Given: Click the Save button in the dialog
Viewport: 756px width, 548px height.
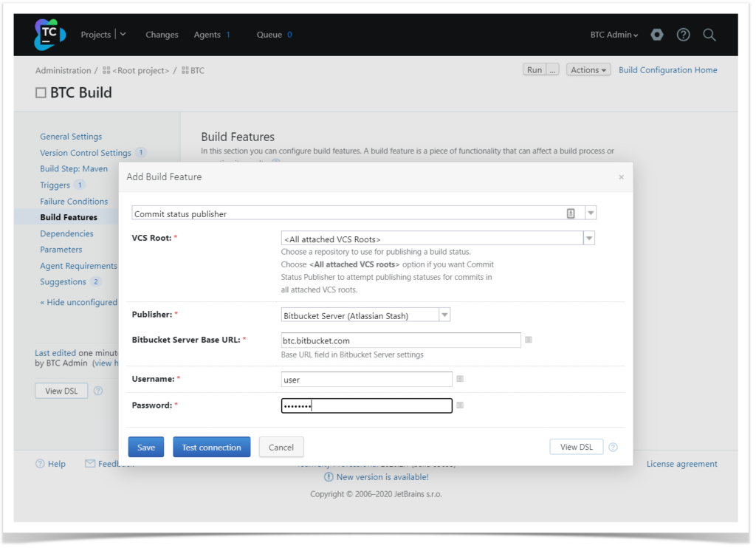Looking at the screenshot, I should (145, 446).
